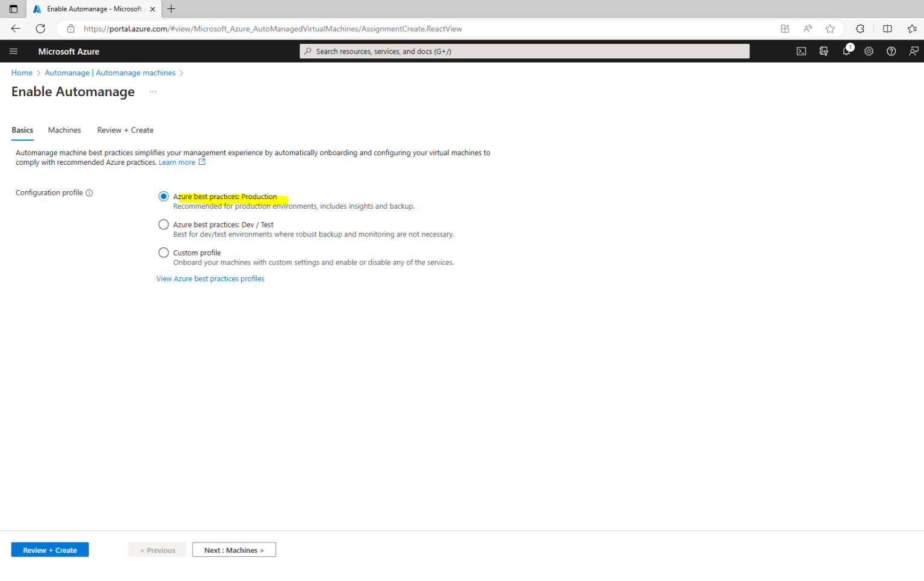The image size is (924, 581).
Task: Expand browser Favorites list
Action: (x=912, y=28)
